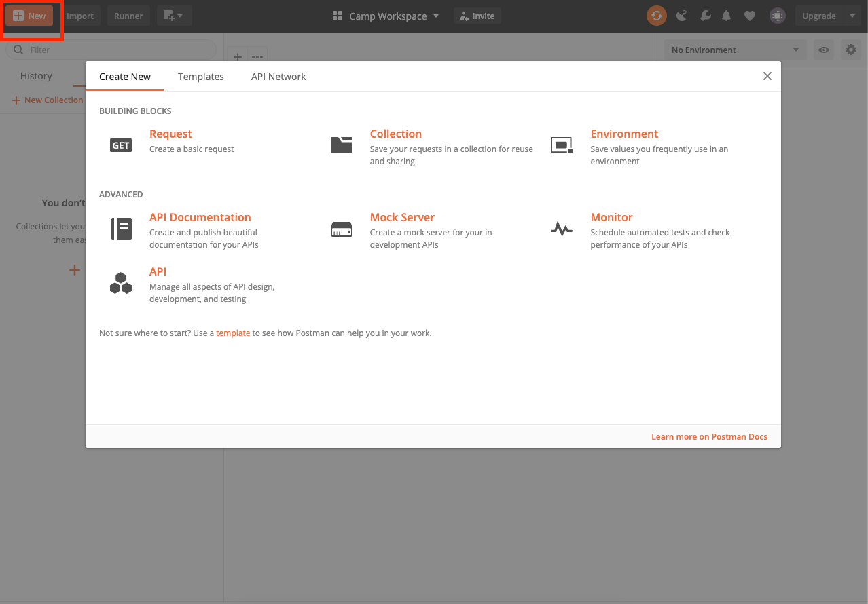Viewport: 868px width, 604px height.
Task: Open the user avatar menu
Action: click(x=778, y=16)
